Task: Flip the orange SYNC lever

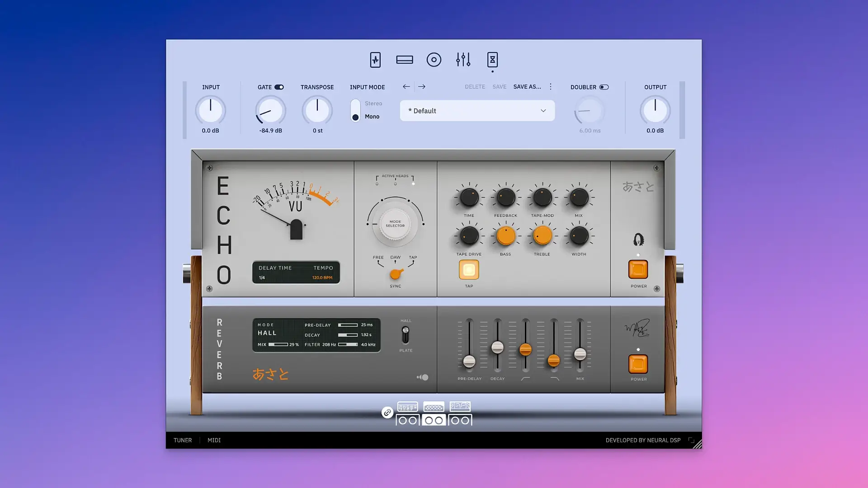Action: pos(396,274)
